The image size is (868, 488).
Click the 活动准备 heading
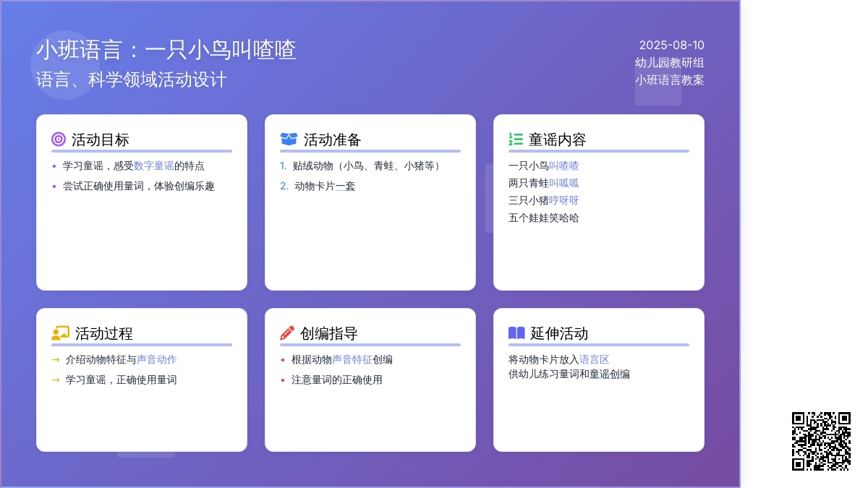coord(333,140)
